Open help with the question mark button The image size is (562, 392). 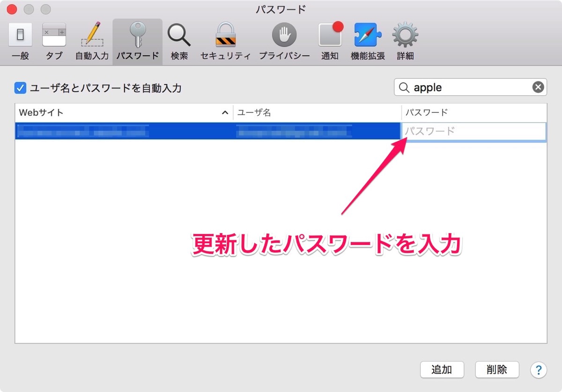coord(539,370)
